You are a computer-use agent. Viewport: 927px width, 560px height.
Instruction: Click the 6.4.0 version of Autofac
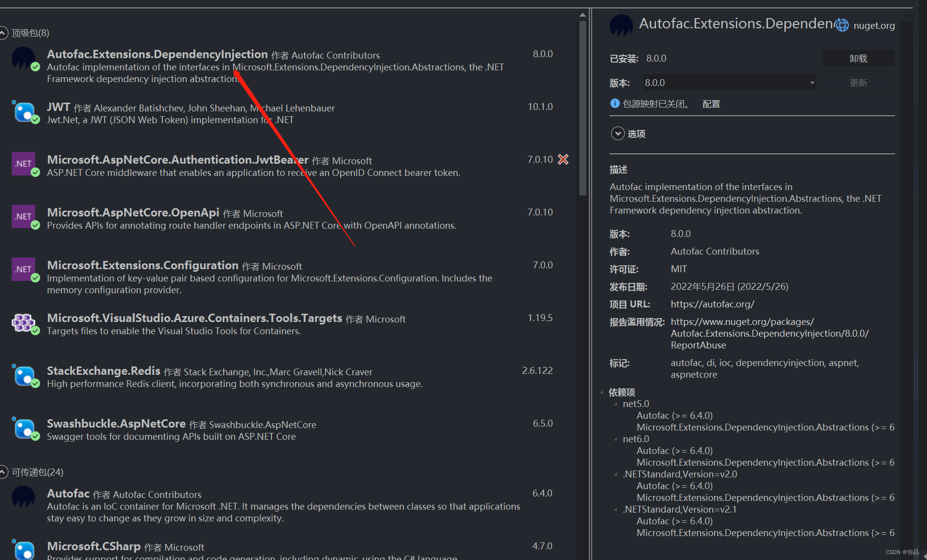click(542, 493)
